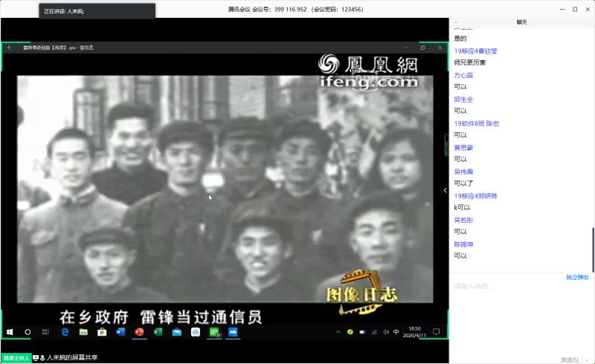Viewport: 595px width, 364px height.
Task: Open File Explorer from the taskbar
Action: (83, 332)
